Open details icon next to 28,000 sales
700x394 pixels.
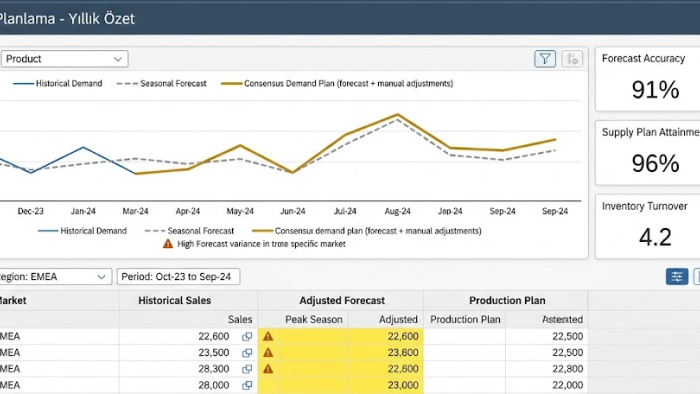point(247,385)
